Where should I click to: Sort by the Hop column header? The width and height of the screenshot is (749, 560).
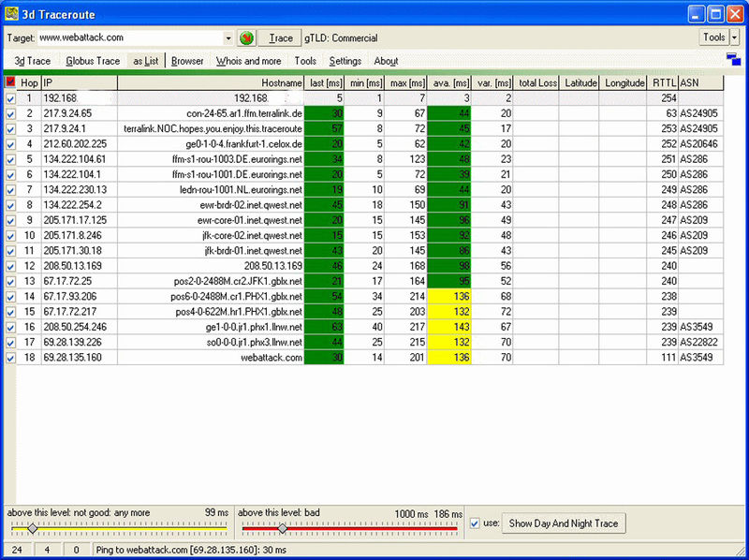pyautogui.click(x=29, y=82)
